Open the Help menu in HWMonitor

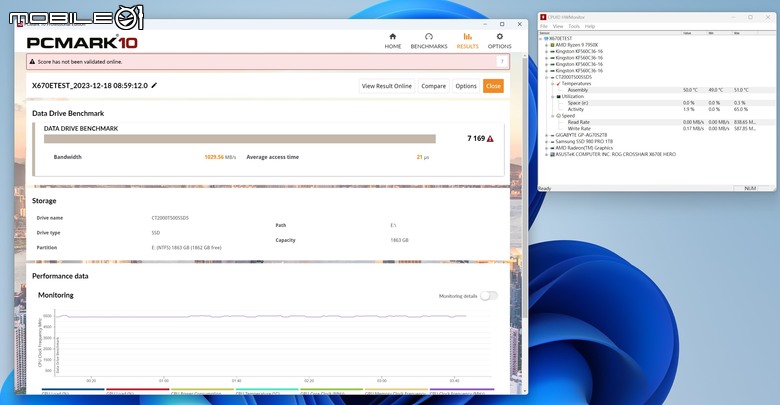coord(590,26)
